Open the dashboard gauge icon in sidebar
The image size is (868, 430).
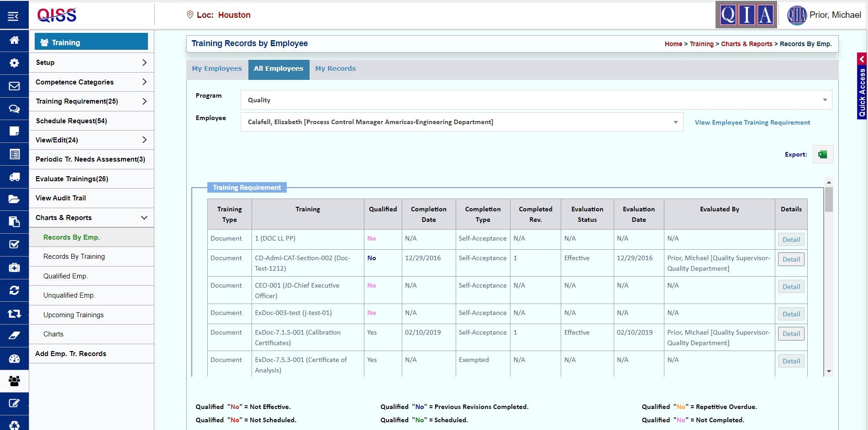pos(14,359)
